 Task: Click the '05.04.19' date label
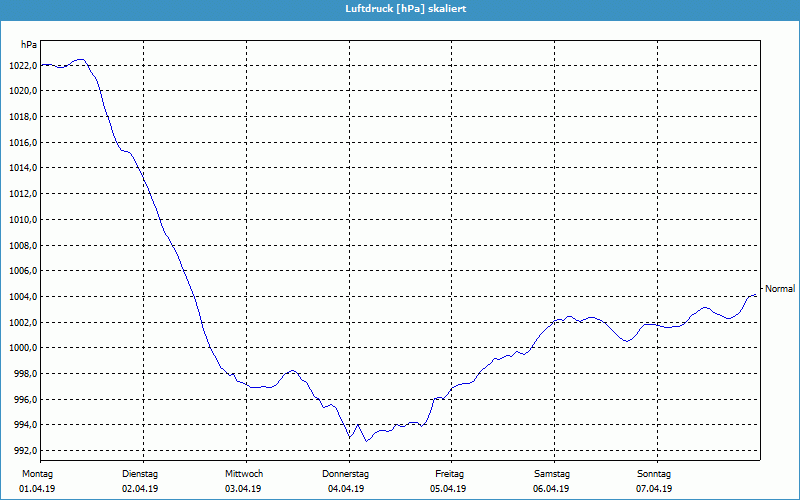448,489
